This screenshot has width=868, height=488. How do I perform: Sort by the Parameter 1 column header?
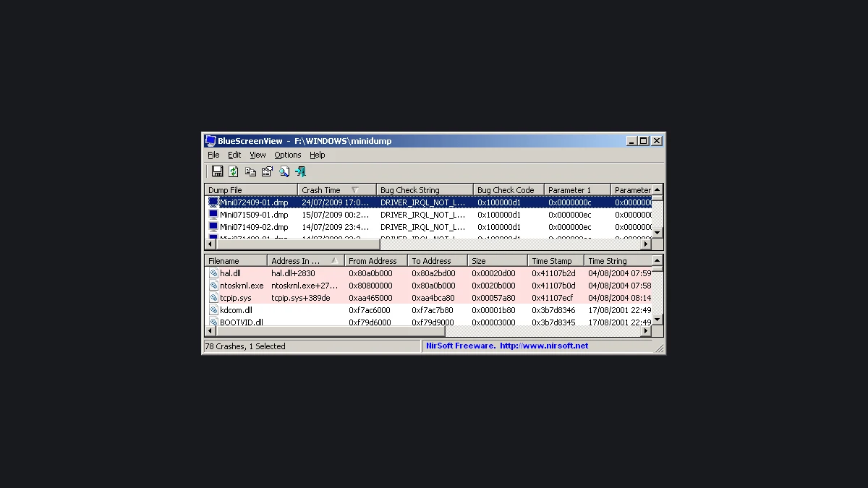577,190
